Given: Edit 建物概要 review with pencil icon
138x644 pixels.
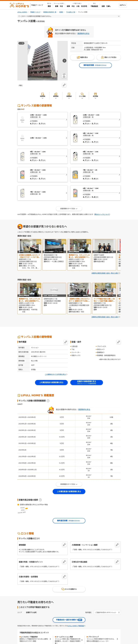Looking at the screenshot, I should [x=64, y=545].
